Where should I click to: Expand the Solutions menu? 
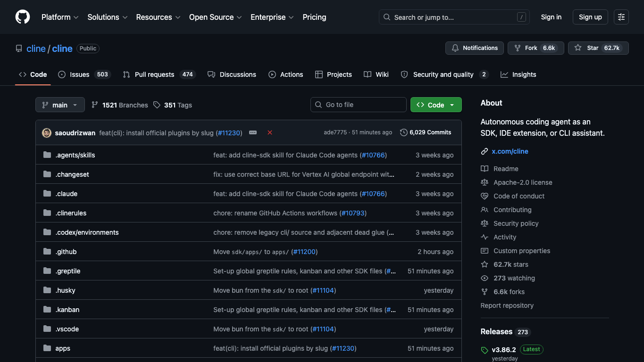108,17
